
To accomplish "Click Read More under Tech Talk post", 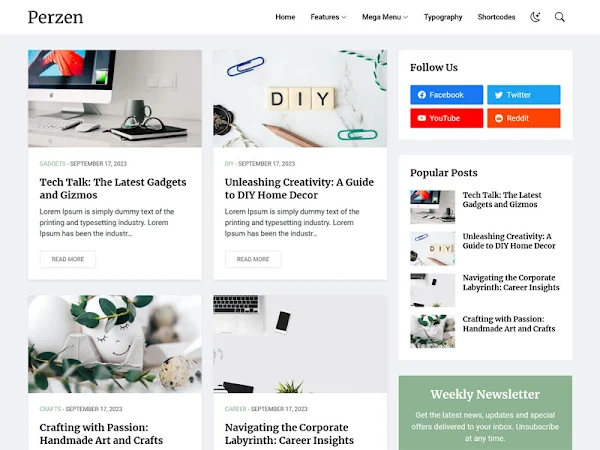I will pyautogui.click(x=68, y=259).
